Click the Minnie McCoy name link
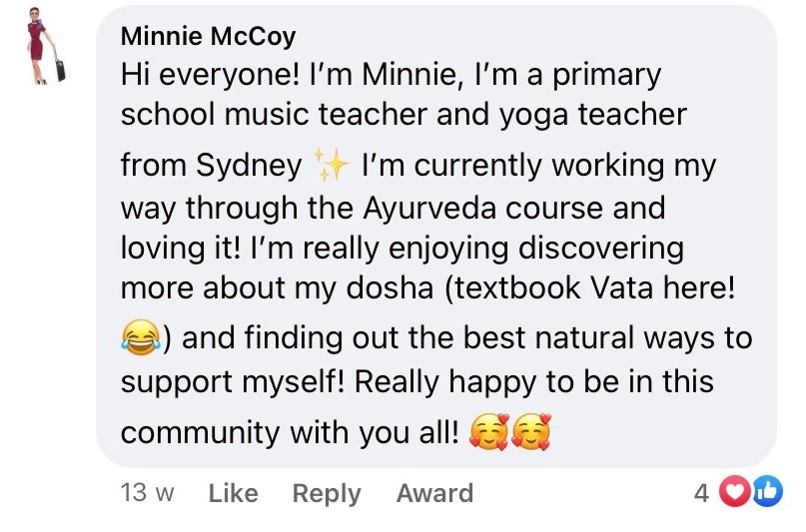Viewport: 806px width, 532px height. click(208, 37)
